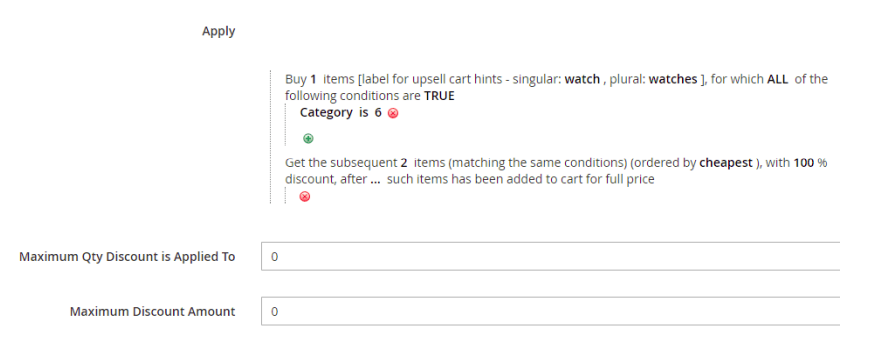Edit the singular label 'watch'
Screen dimensions: 876x360
tap(582, 79)
